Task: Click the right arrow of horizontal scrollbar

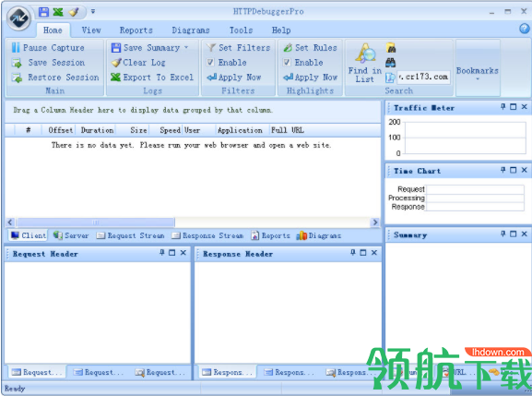Action: pos(375,222)
